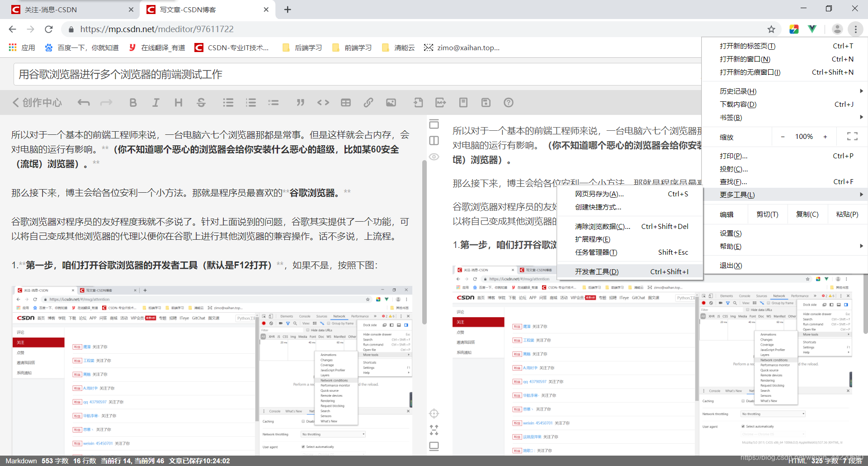Screen dimensions: 868x466
Task: Click the green V extension icon
Action: click(x=812, y=29)
